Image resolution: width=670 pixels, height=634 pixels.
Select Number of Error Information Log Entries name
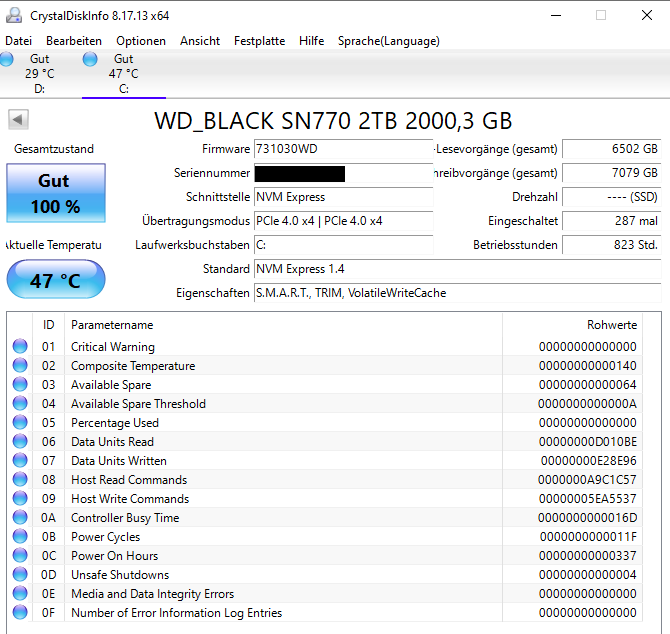tap(176, 613)
